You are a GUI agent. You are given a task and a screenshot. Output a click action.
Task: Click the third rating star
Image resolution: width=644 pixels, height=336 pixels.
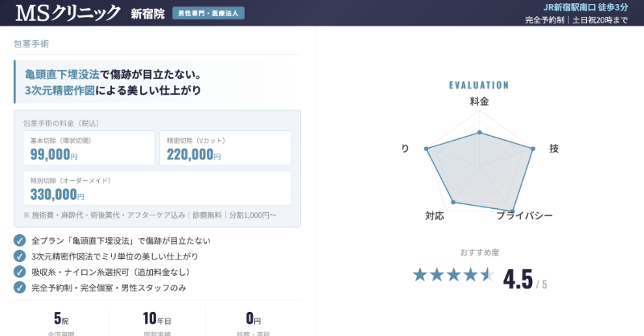click(x=454, y=275)
